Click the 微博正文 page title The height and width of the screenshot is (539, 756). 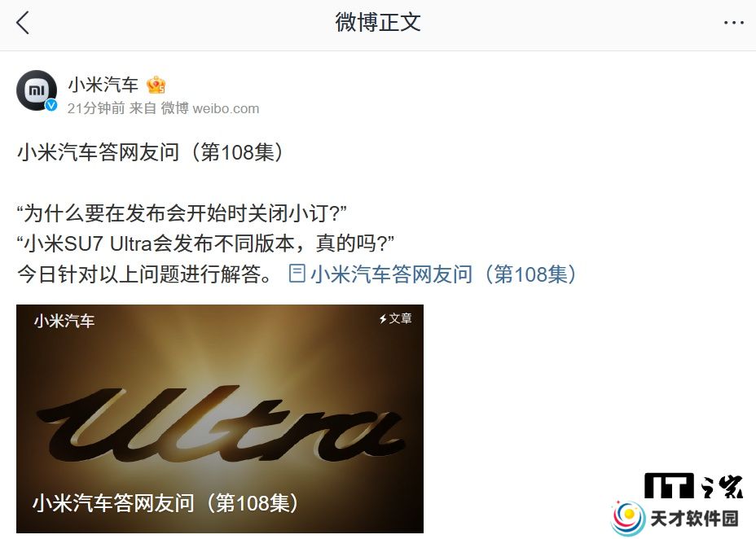click(378, 23)
